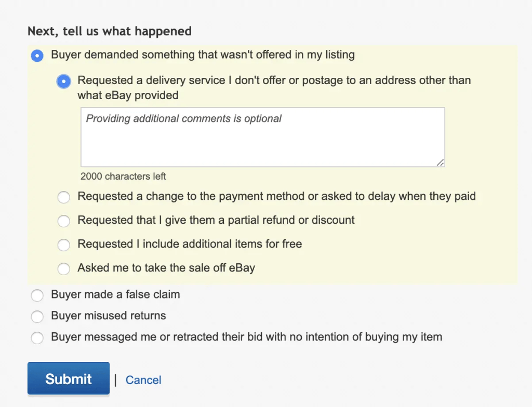Select the partial refund or discount radio button
The width and height of the screenshot is (532, 407).
[x=63, y=221]
